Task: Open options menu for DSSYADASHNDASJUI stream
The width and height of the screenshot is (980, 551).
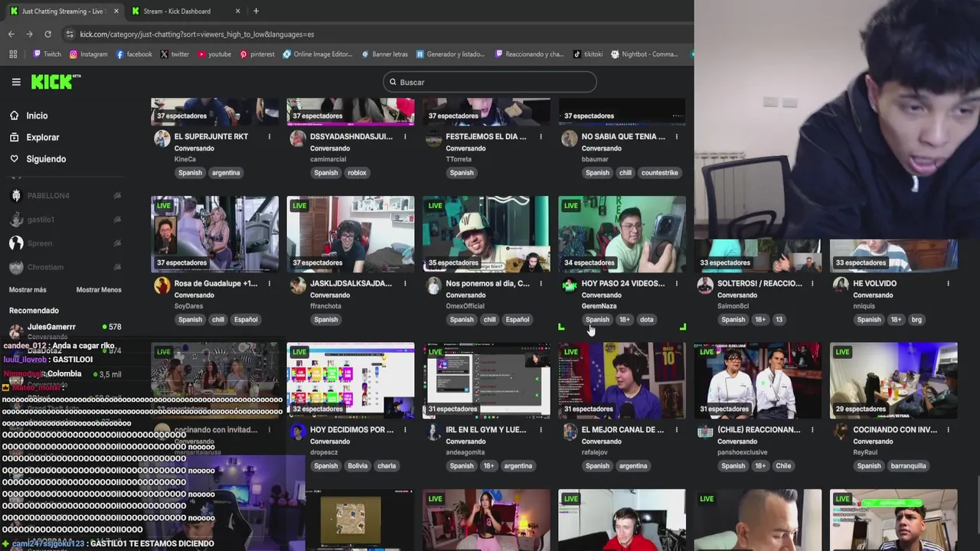Action: click(404, 136)
